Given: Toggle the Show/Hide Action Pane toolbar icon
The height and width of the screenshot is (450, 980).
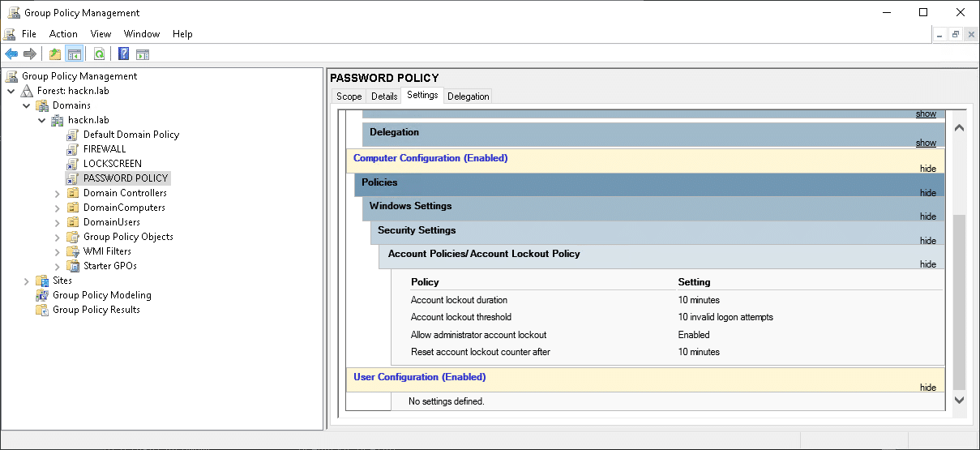Looking at the screenshot, I should (x=143, y=54).
